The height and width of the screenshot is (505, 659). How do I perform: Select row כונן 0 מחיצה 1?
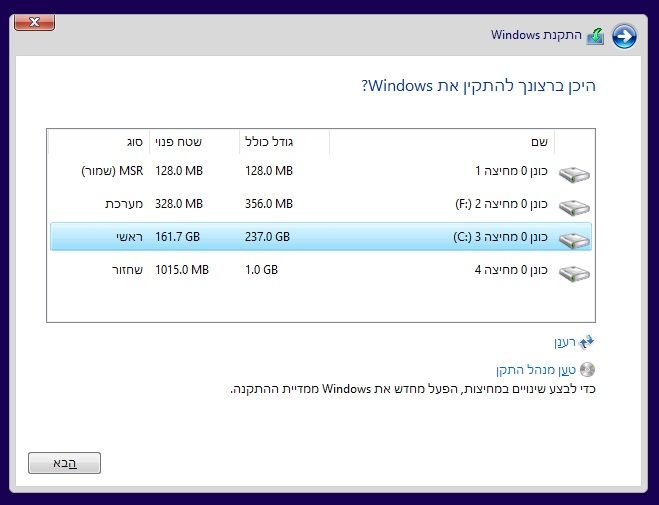point(321,171)
